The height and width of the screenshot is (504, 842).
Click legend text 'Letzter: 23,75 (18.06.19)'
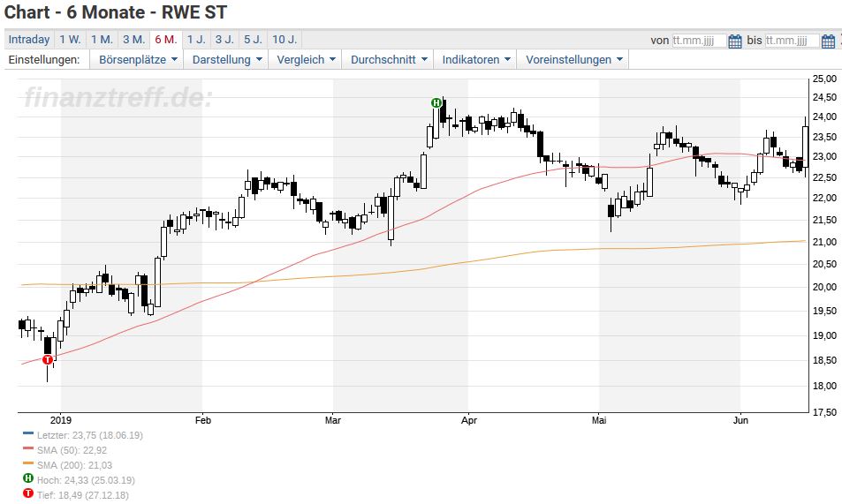[x=89, y=435]
